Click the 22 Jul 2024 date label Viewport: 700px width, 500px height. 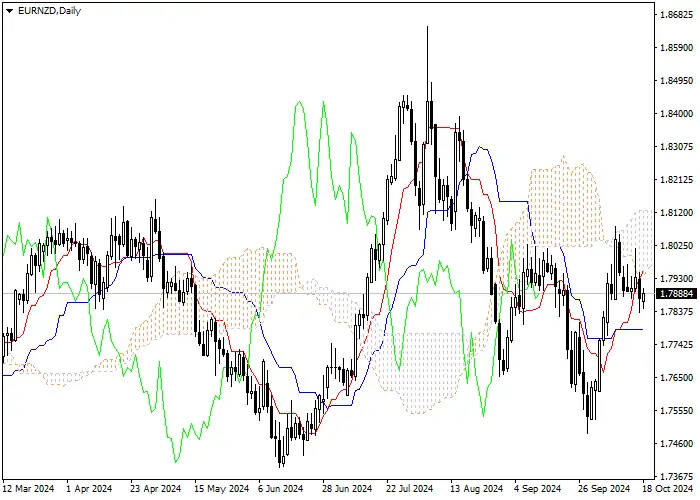(x=410, y=489)
